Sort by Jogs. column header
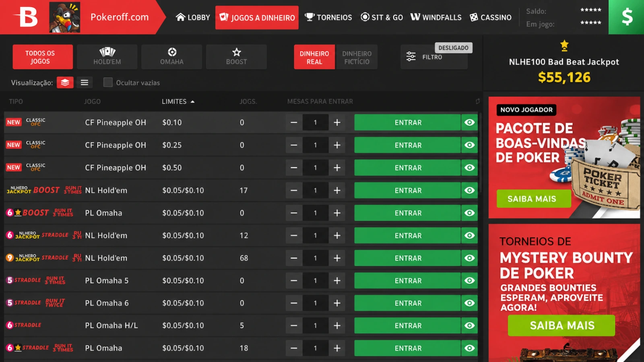 pos(248,101)
